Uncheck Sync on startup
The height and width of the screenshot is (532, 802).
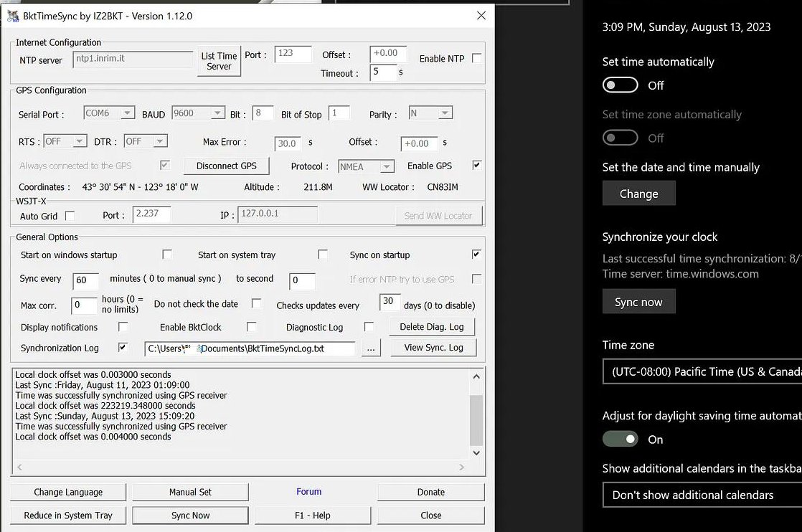(x=476, y=254)
